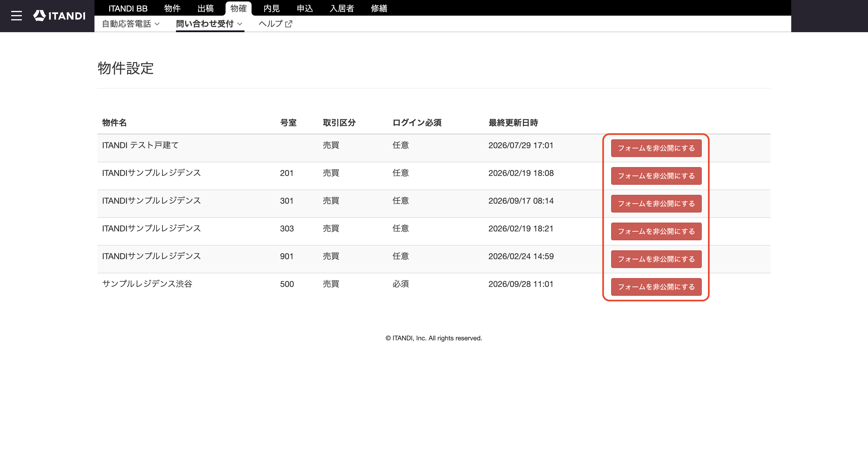Open the 入居者 tab
Screen dimensions: 868x472
pos(342,9)
